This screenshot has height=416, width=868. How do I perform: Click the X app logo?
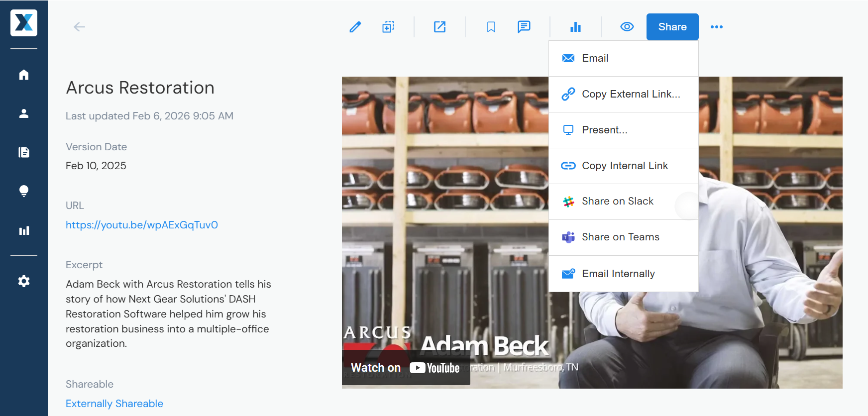pyautogui.click(x=24, y=23)
